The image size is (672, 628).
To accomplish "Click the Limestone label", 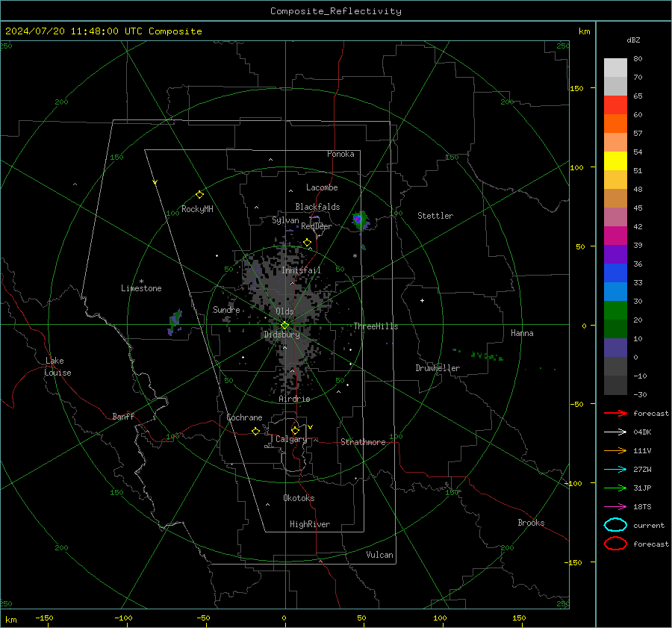I will click(141, 288).
